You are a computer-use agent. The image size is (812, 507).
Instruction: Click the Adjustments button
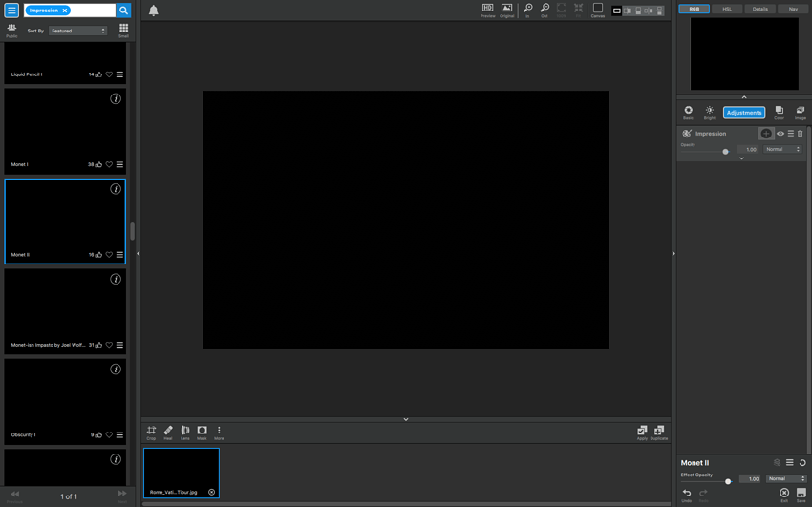click(x=744, y=113)
